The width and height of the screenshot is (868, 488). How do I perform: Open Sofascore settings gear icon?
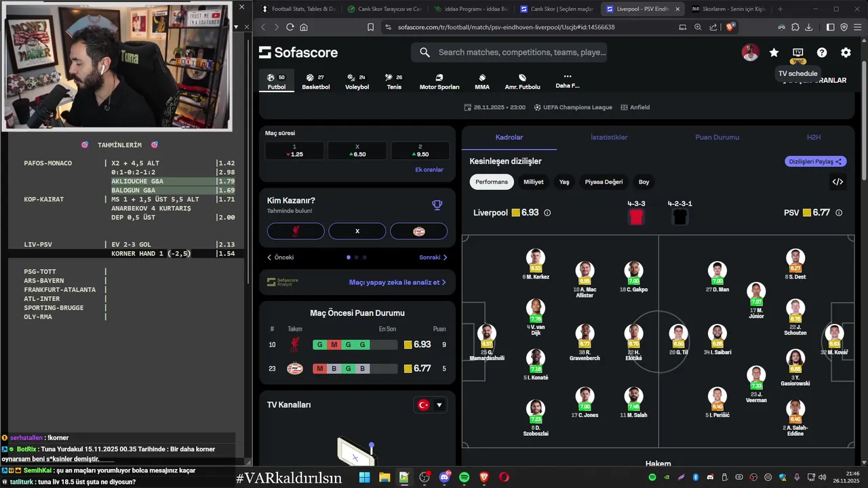pos(846,52)
